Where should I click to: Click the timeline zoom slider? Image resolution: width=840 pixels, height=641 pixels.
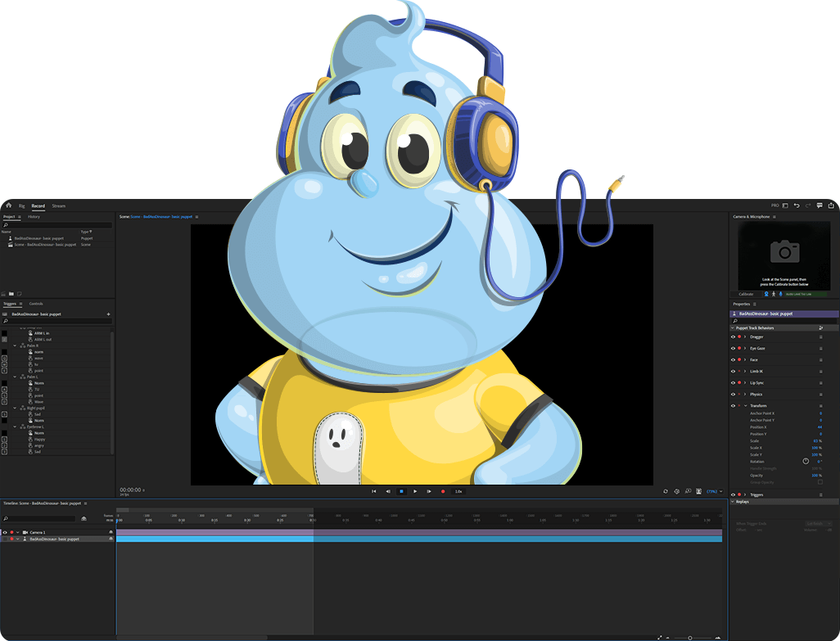pyautogui.click(x=690, y=637)
